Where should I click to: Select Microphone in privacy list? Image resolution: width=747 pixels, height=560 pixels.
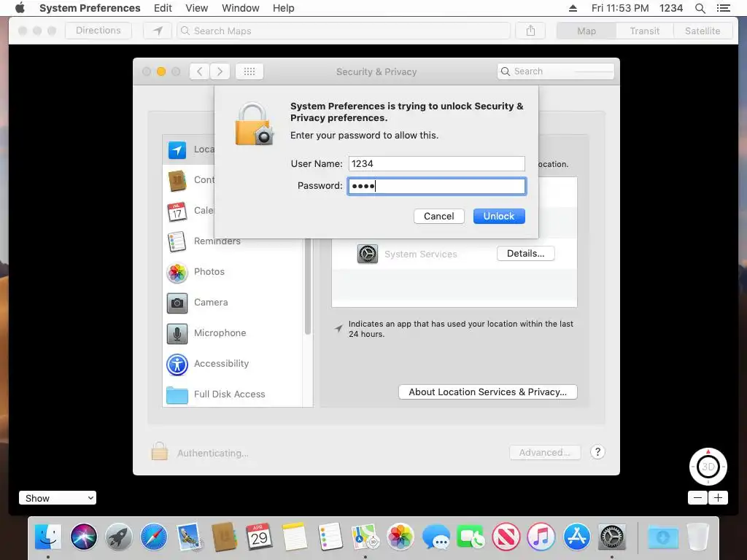coord(233,332)
